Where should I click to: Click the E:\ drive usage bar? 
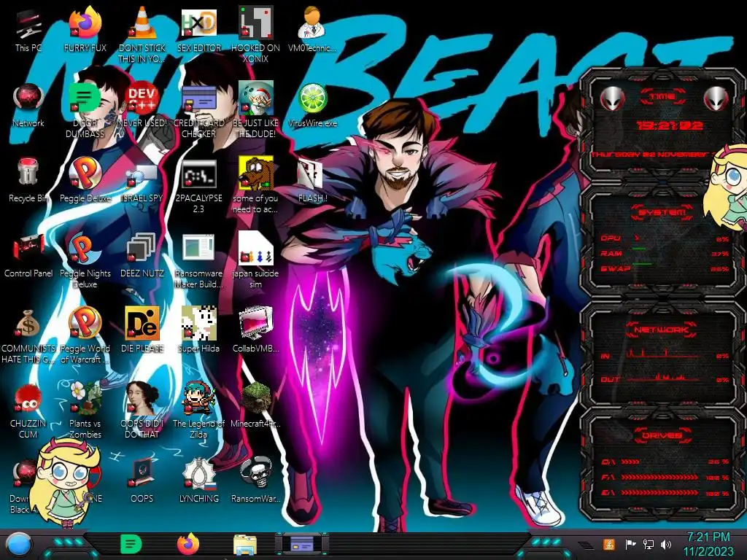tap(665, 493)
